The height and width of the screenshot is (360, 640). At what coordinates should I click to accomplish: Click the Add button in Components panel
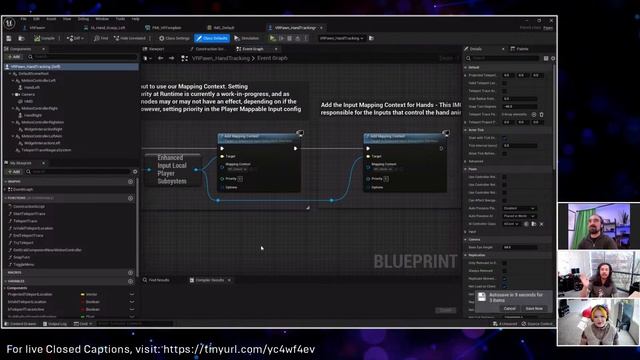(14, 57)
